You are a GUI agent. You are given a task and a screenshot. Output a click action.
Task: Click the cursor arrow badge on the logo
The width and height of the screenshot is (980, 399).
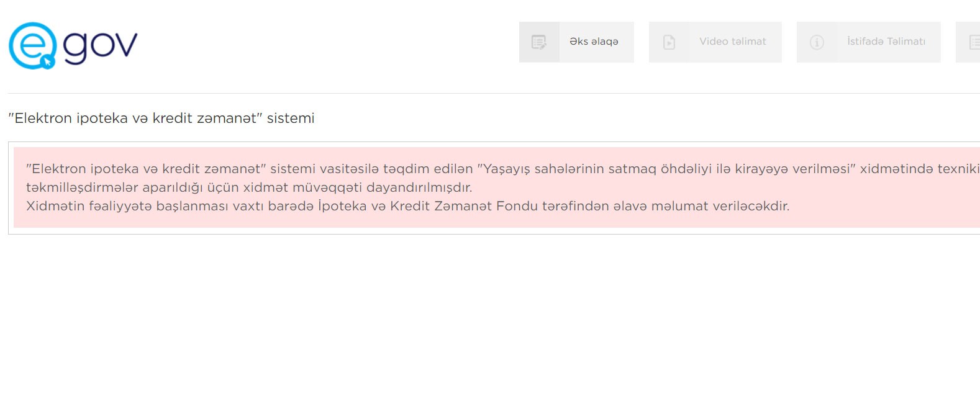pos(47,61)
